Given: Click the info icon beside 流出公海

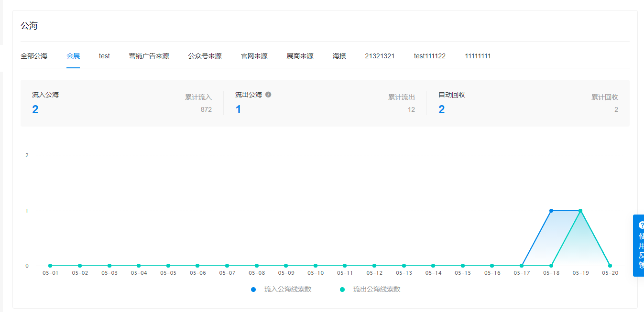Looking at the screenshot, I should coord(268,95).
